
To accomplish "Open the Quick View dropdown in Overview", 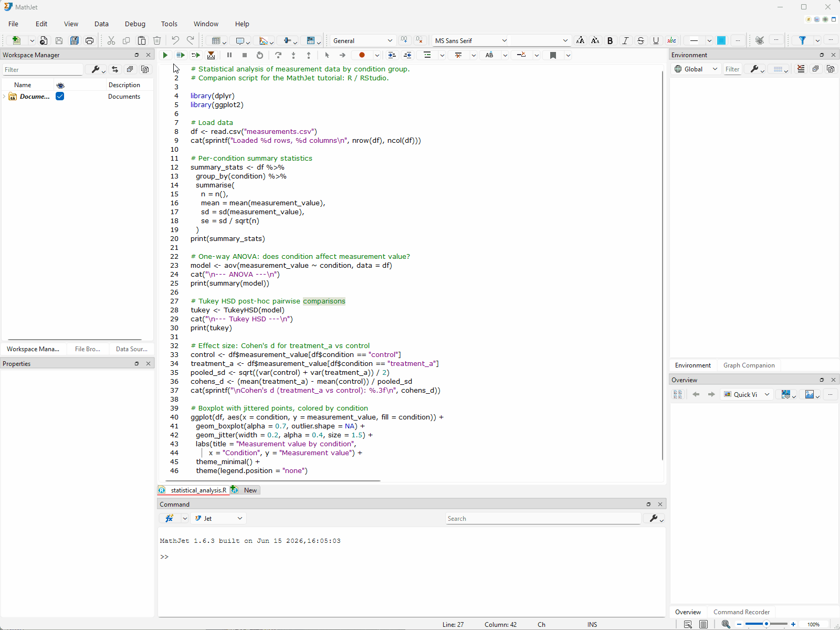I will pyautogui.click(x=747, y=394).
